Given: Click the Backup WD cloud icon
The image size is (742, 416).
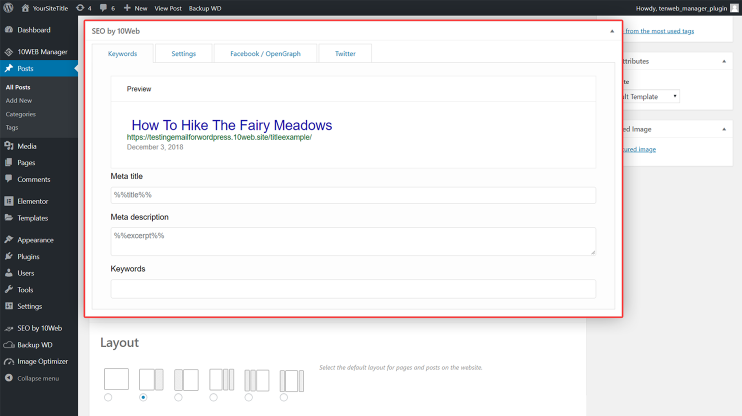Looking at the screenshot, I should pyautogui.click(x=9, y=345).
